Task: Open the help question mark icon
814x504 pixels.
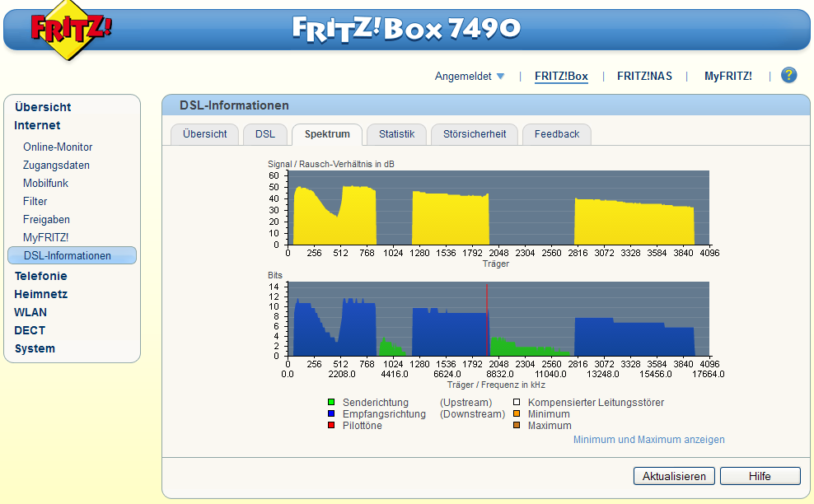Action: click(788, 76)
